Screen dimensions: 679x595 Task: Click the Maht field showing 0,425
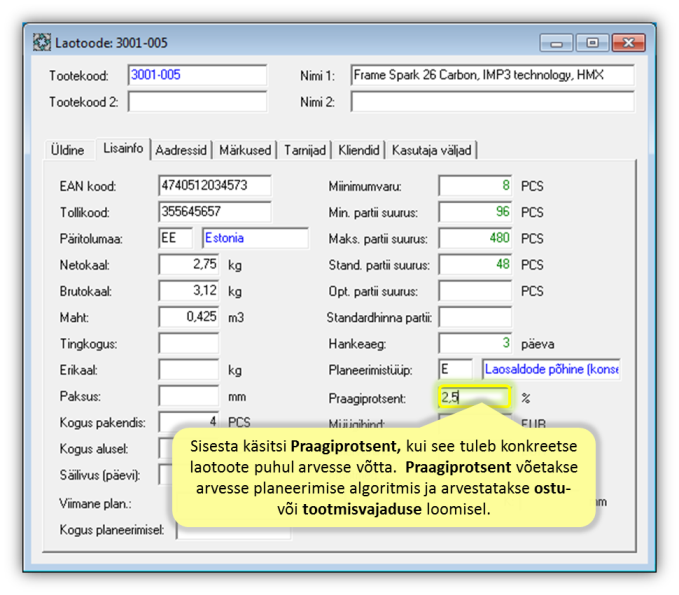pos(189,317)
